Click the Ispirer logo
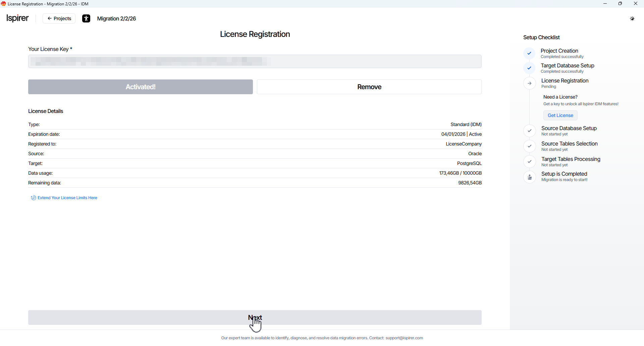644x346 pixels. pos(17,18)
